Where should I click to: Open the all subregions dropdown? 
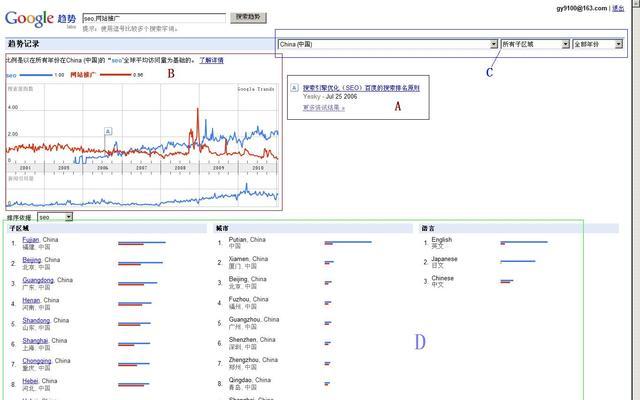coord(535,44)
